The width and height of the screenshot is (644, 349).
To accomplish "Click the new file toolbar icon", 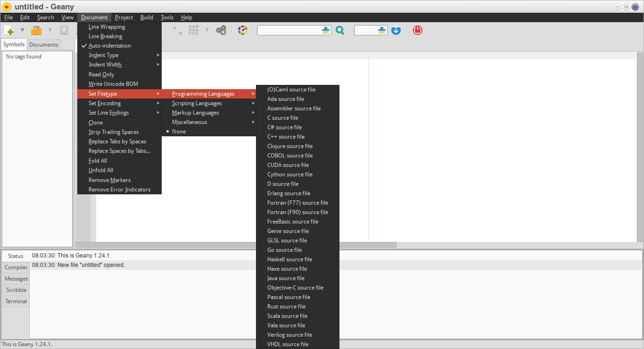I will [8, 30].
